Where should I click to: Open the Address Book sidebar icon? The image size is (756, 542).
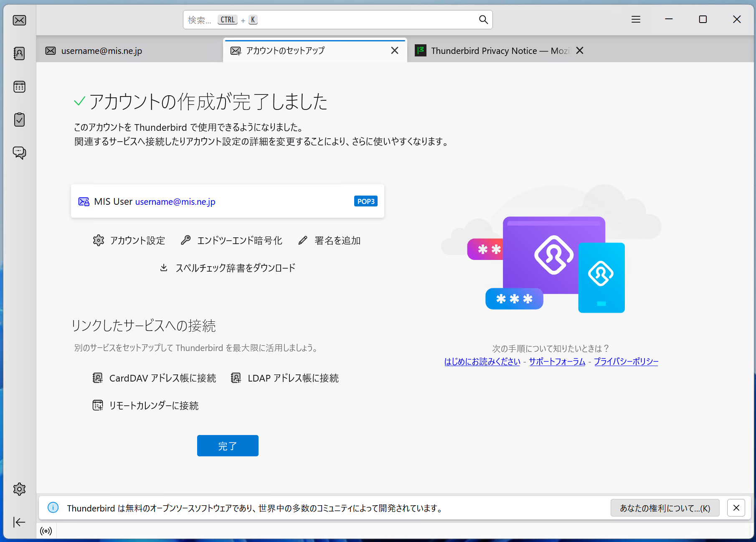19,53
